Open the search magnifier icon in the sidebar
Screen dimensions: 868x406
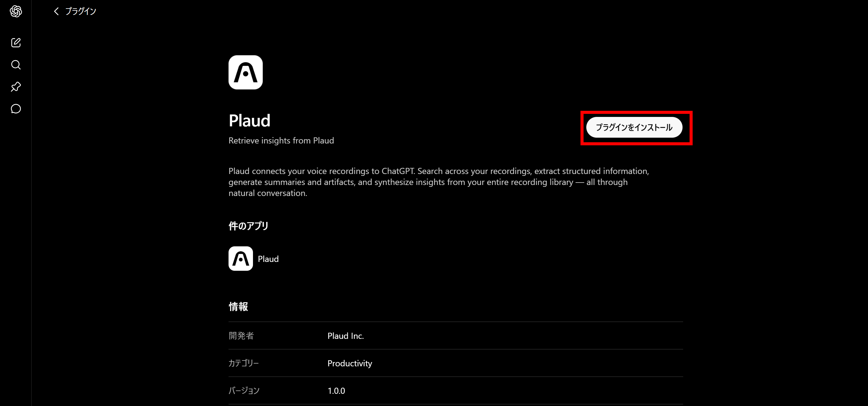coord(16,65)
